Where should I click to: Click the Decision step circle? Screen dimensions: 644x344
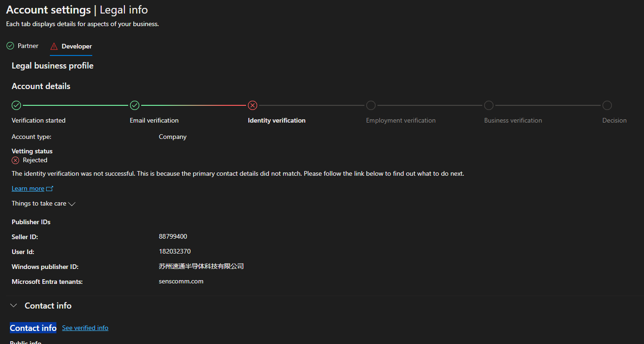coord(607,105)
